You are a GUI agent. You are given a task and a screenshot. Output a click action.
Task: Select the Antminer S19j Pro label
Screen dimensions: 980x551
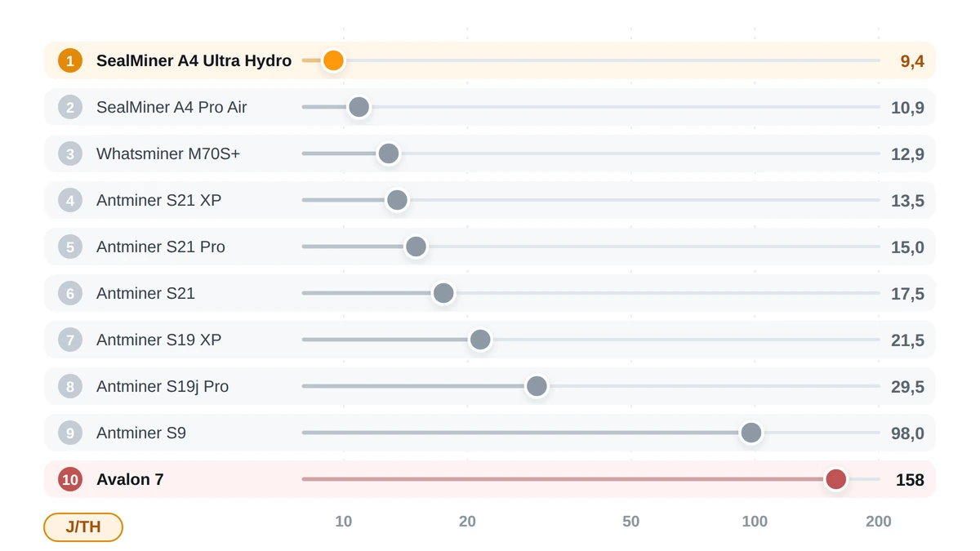tap(163, 386)
